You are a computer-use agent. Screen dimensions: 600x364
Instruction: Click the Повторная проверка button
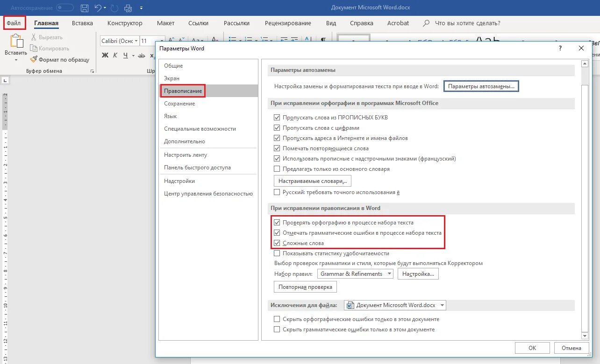click(x=305, y=287)
